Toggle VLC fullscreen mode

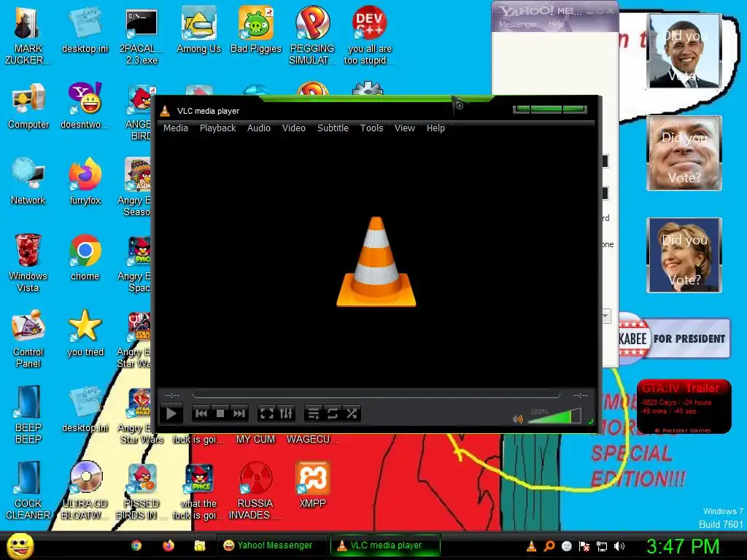[267, 413]
